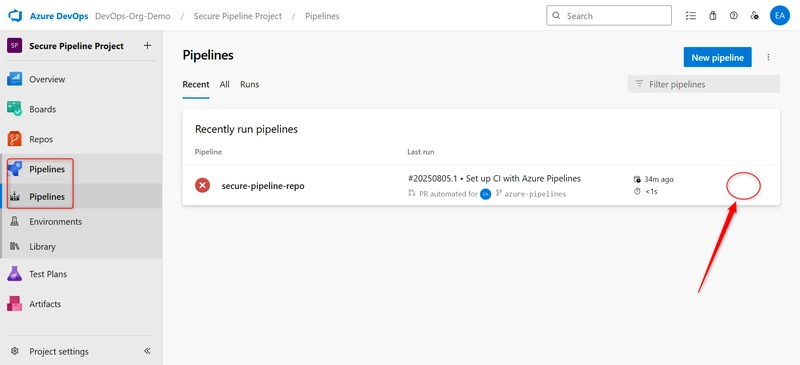This screenshot has height=365, width=800.
Task: Click the Project settings gear icon
Action: click(15, 351)
